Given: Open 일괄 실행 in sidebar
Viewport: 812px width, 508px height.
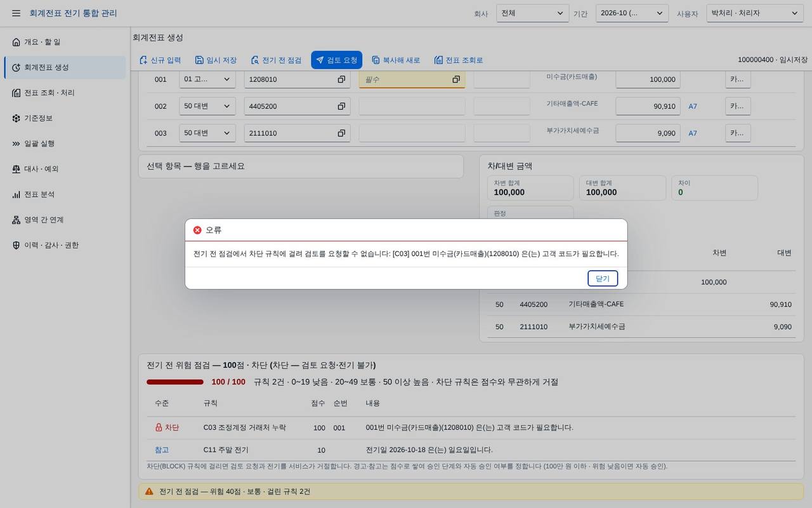Looking at the screenshot, I should coord(65,144).
